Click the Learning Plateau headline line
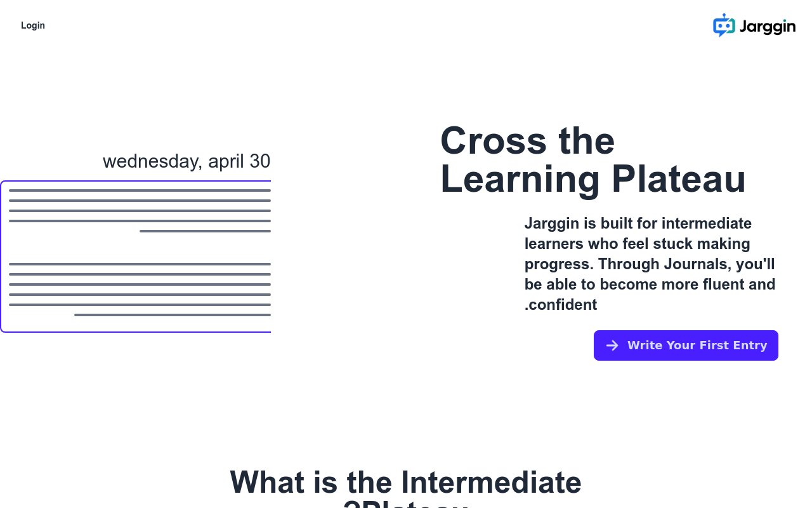The width and height of the screenshot is (812, 508). coord(593,179)
